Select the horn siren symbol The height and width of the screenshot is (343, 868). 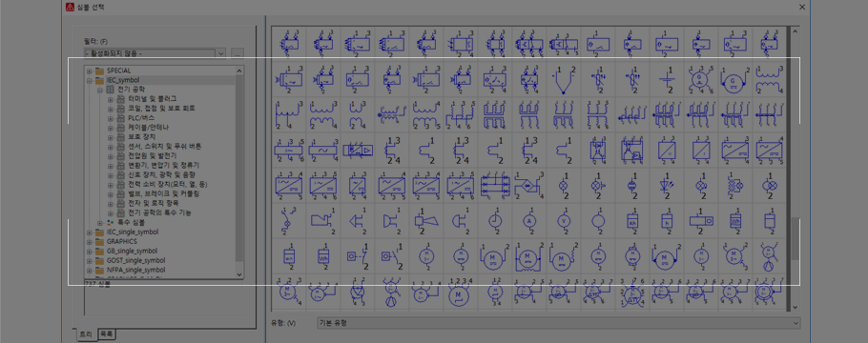click(426, 221)
